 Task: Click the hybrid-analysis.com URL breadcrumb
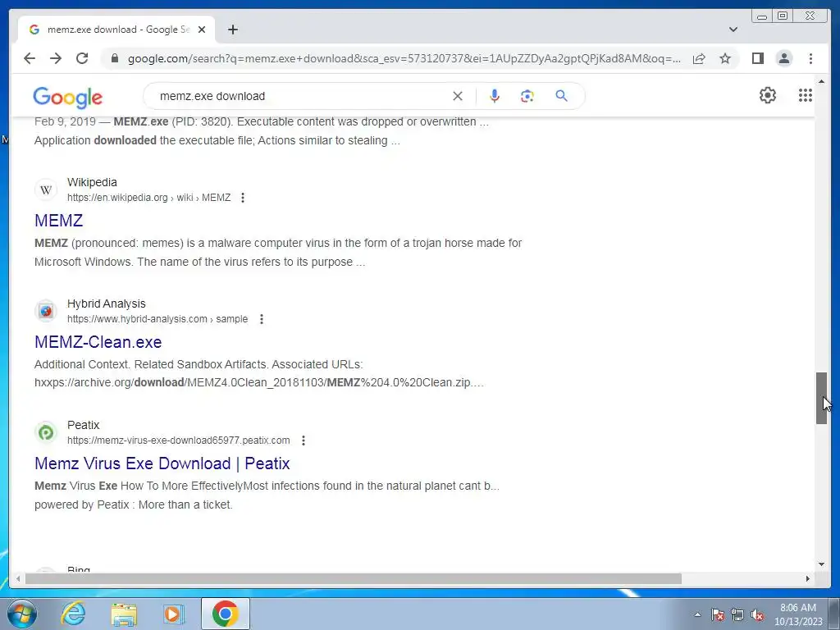[x=157, y=319]
